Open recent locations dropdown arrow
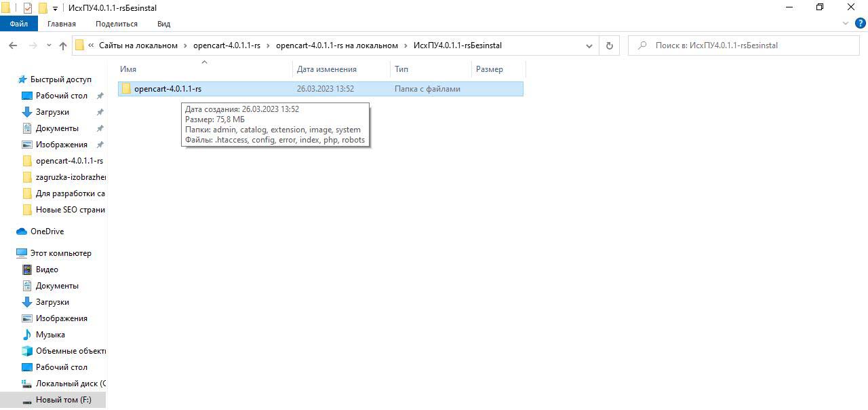 pyautogui.click(x=49, y=45)
